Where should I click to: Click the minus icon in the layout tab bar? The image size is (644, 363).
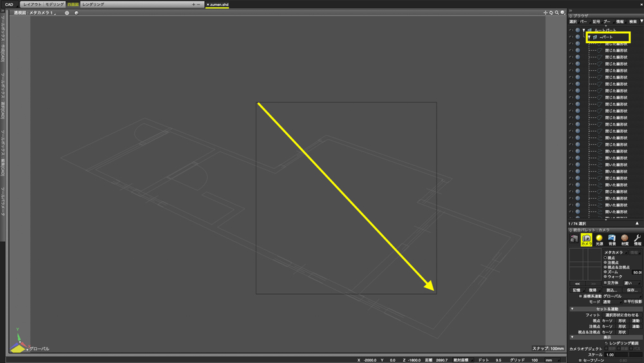(x=198, y=5)
